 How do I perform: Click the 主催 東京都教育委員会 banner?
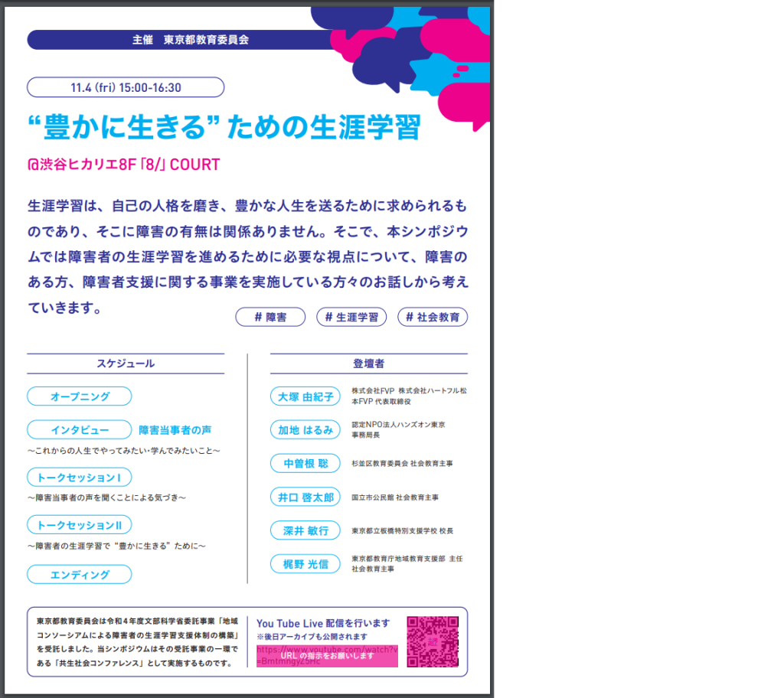pos(188,40)
